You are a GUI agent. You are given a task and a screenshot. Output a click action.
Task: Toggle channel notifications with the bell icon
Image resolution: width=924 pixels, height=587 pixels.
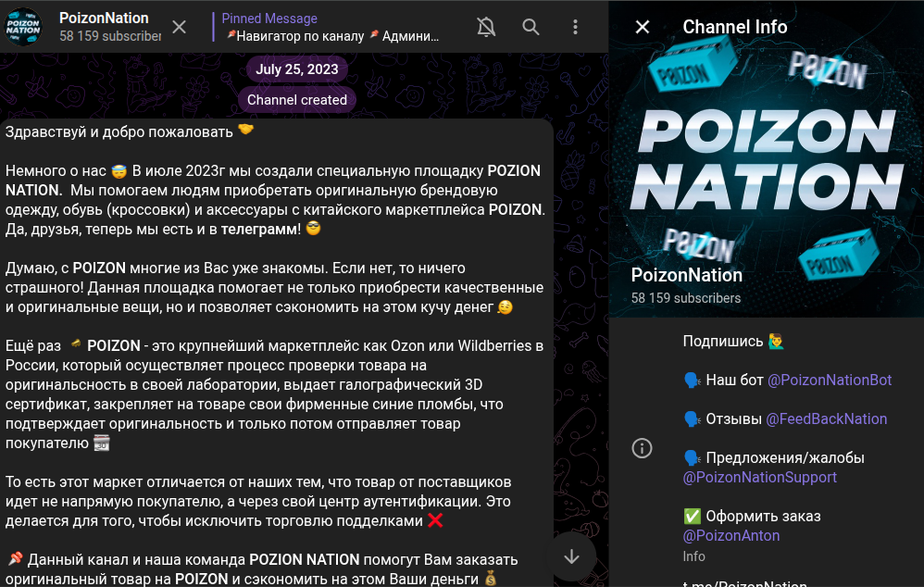point(486,27)
